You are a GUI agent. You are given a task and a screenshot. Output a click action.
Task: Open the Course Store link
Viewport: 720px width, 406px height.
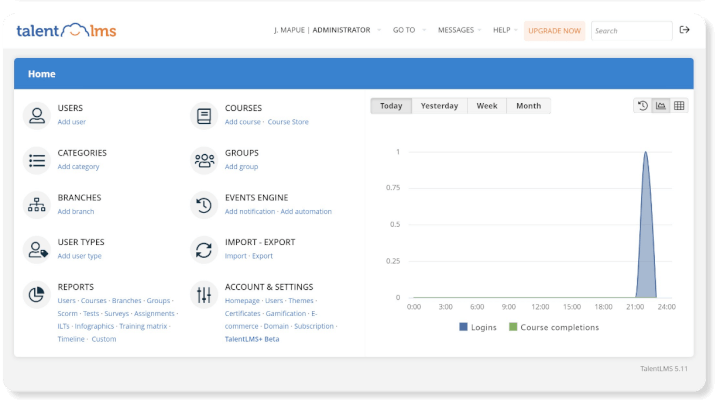[x=288, y=122]
